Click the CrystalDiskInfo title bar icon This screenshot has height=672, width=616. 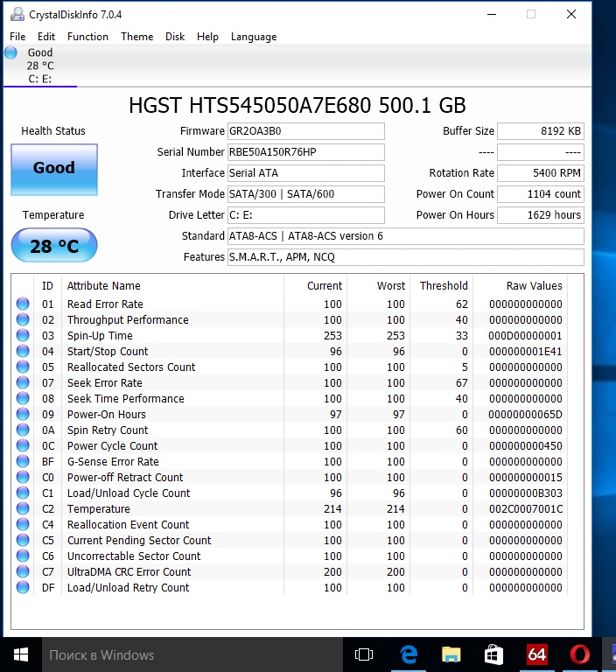[17, 14]
